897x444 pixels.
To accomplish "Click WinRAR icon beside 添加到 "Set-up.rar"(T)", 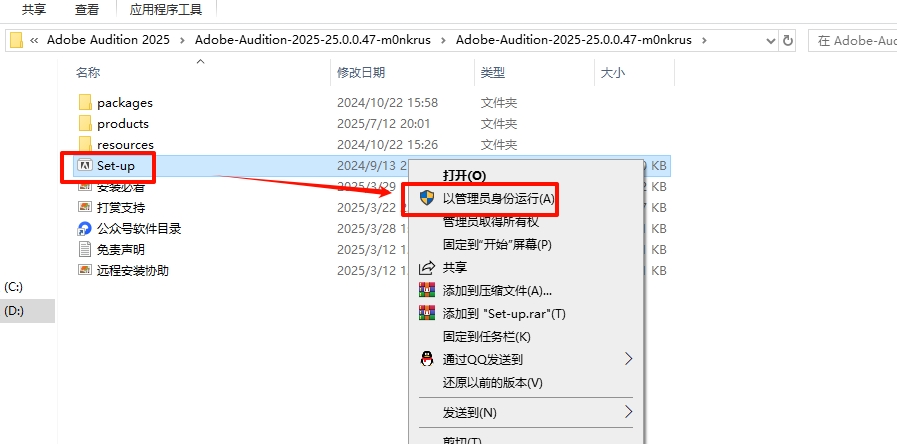I will point(427,313).
